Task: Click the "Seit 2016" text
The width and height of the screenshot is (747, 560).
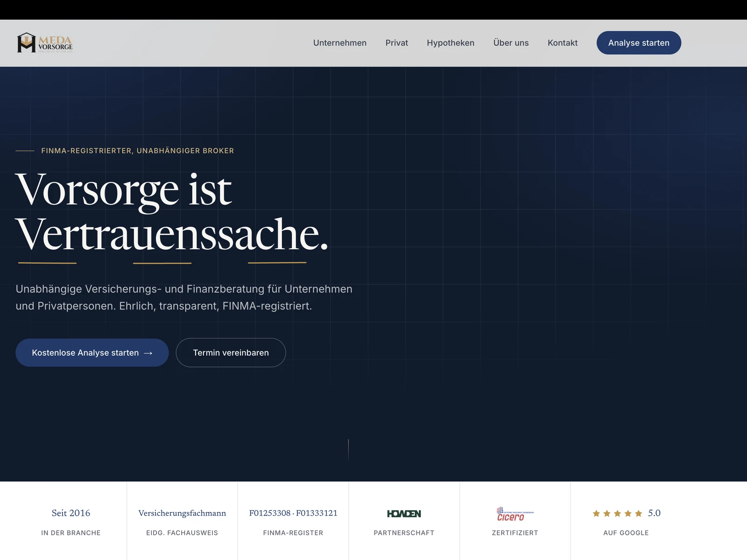Action: (x=71, y=513)
